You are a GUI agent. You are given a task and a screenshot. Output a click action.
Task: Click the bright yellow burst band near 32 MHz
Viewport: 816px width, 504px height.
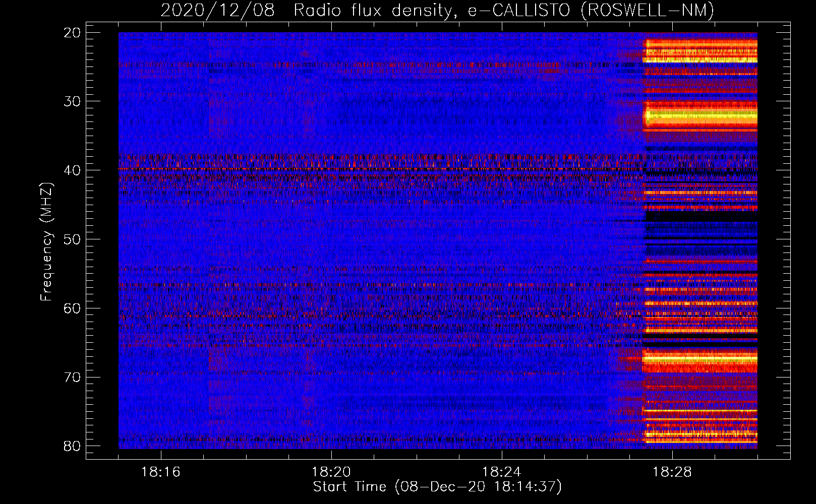[701, 116]
